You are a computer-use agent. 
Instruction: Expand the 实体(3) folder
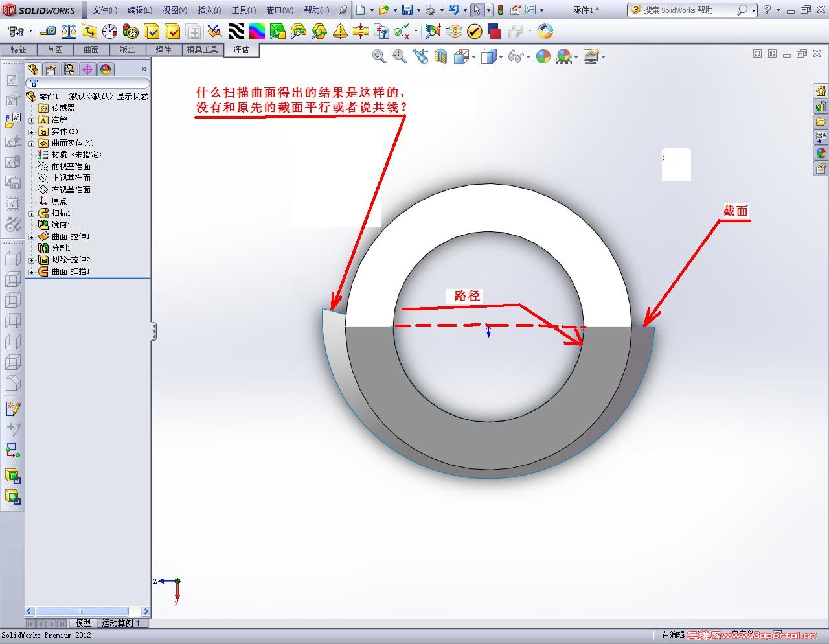coord(32,132)
